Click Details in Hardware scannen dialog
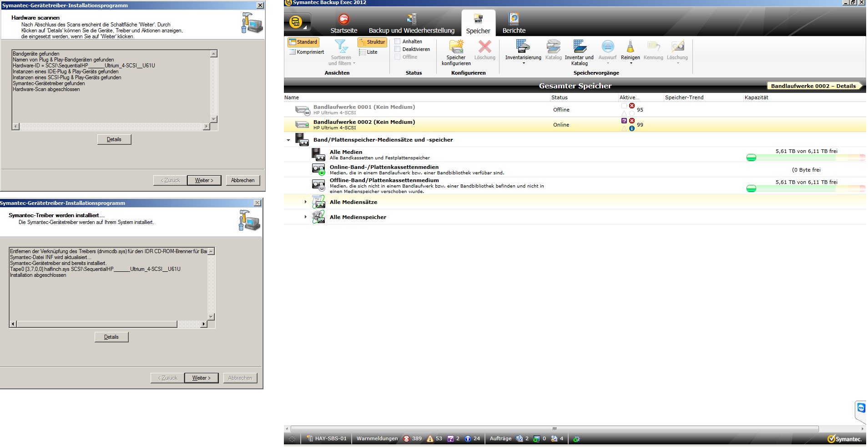 pyautogui.click(x=114, y=139)
